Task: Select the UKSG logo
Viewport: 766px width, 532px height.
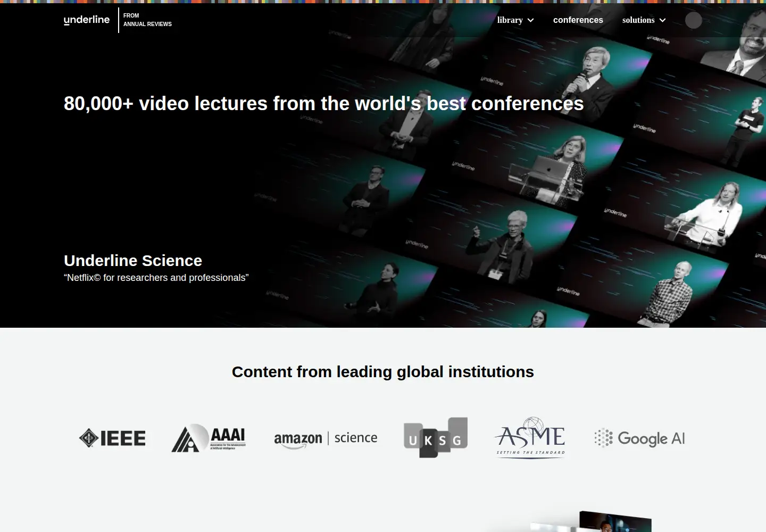Action: coord(436,438)
